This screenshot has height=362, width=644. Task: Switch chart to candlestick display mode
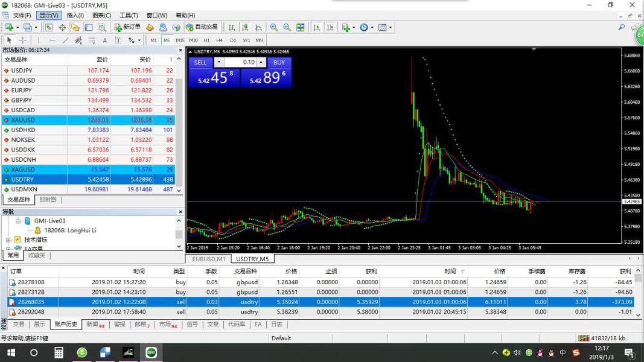coord(245,27)
